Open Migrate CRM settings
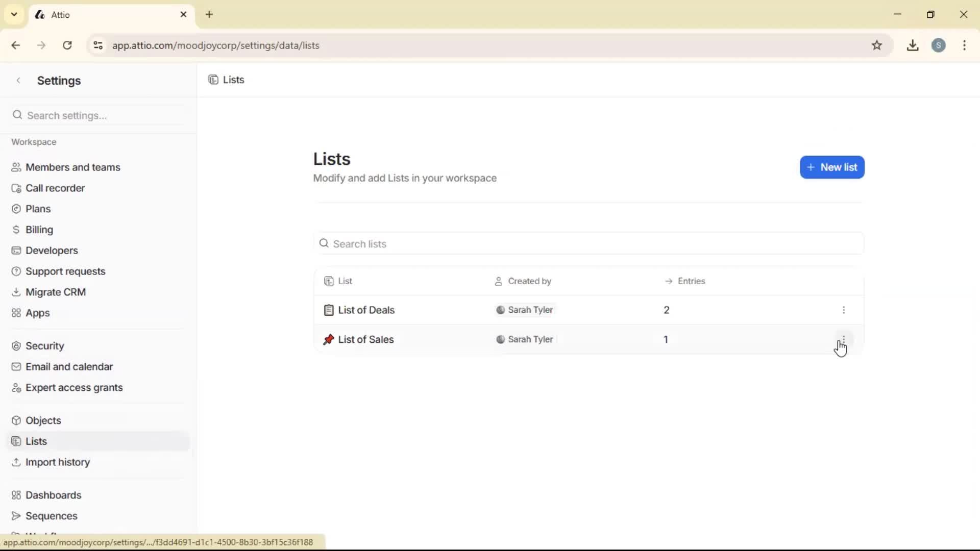The height and width of the screenshot is (551, 980). coord(55,292)
